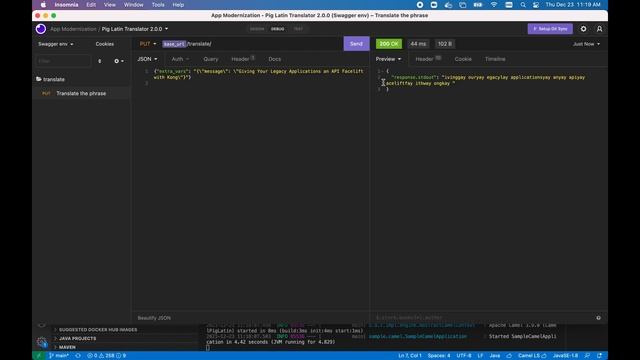
Task: Click the 102 B response size
Action: (444, 44)
